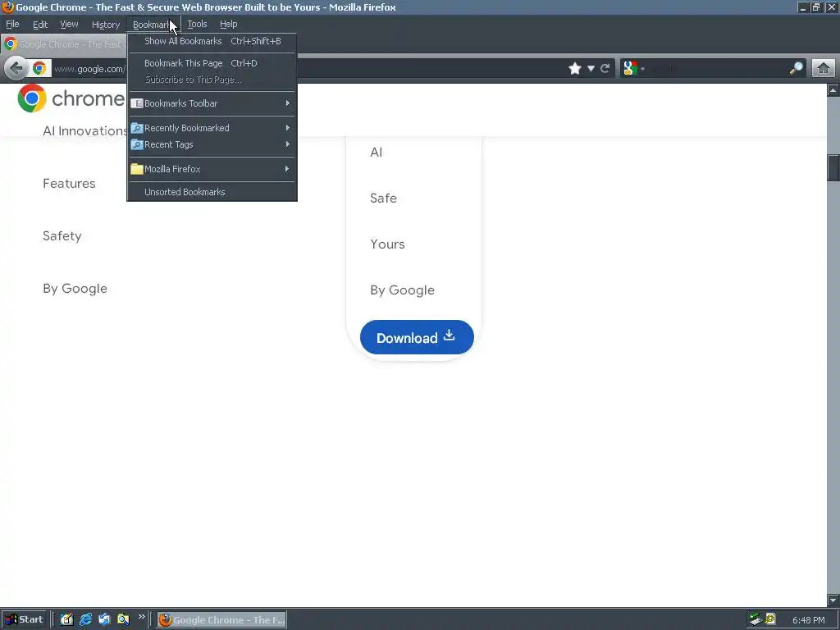Reload the page with the refresh icon
The height and width of the screenshot is (630, 840).
click(x=605, y=69)
